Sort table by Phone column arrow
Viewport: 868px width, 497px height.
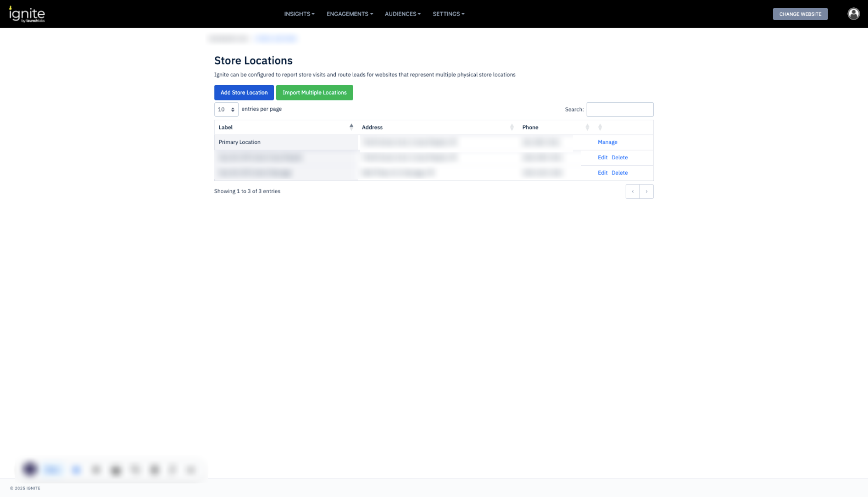tap(587, 127)
